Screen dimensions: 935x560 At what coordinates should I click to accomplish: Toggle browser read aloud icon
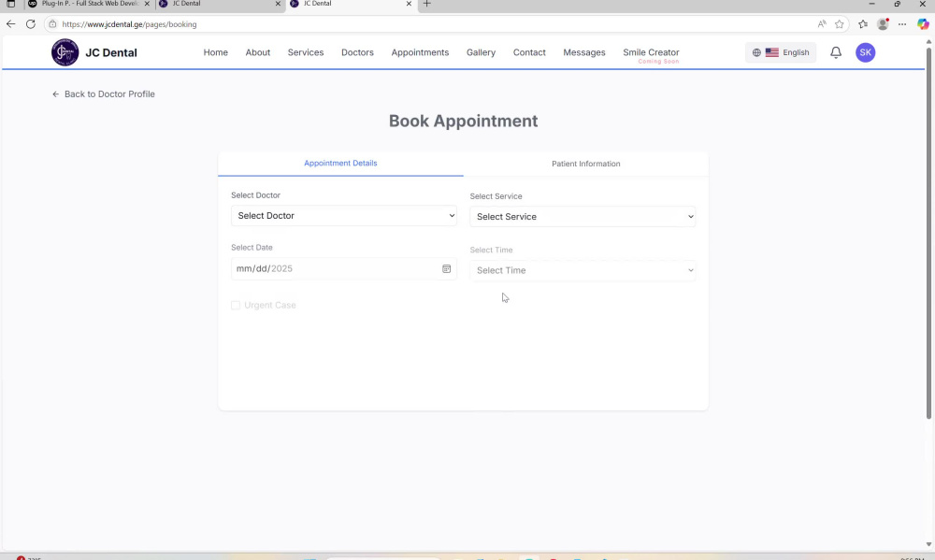[822, 24]
